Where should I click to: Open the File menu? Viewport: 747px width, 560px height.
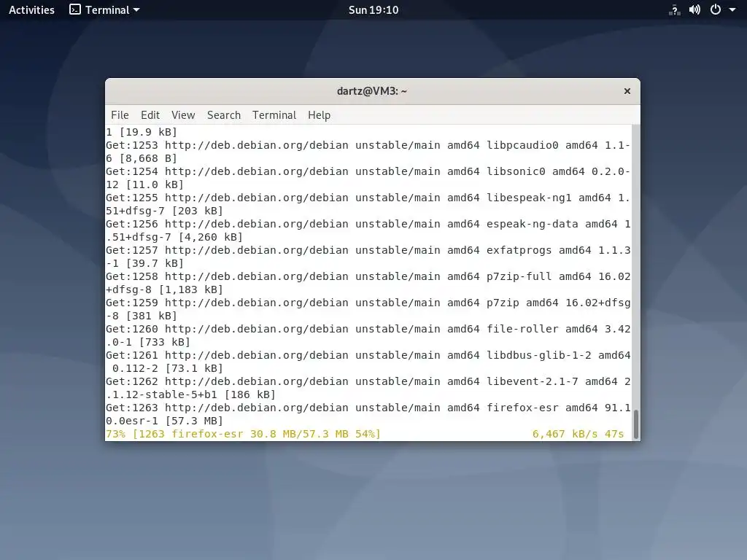120,115
